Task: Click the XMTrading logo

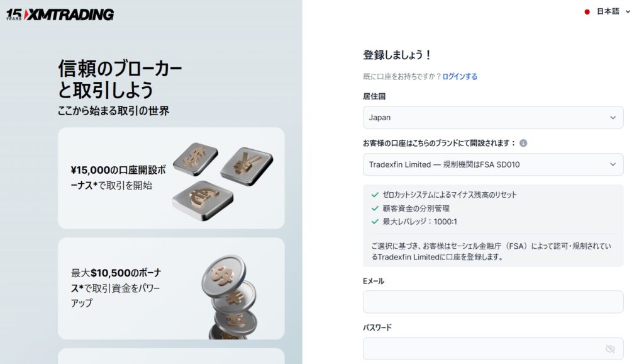Action: coord(60,15)
